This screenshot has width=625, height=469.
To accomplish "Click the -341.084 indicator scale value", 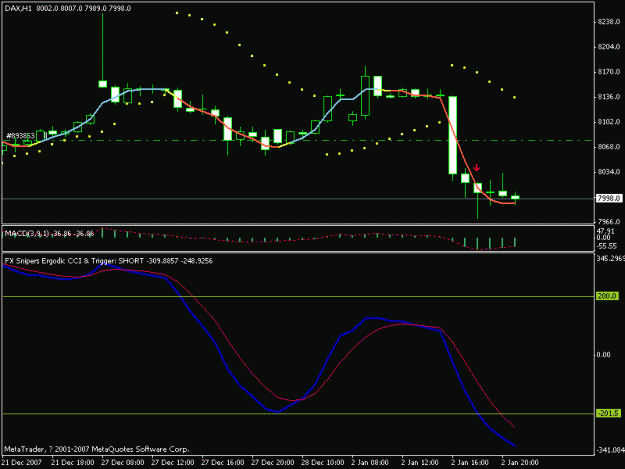I will pos(610,450).
